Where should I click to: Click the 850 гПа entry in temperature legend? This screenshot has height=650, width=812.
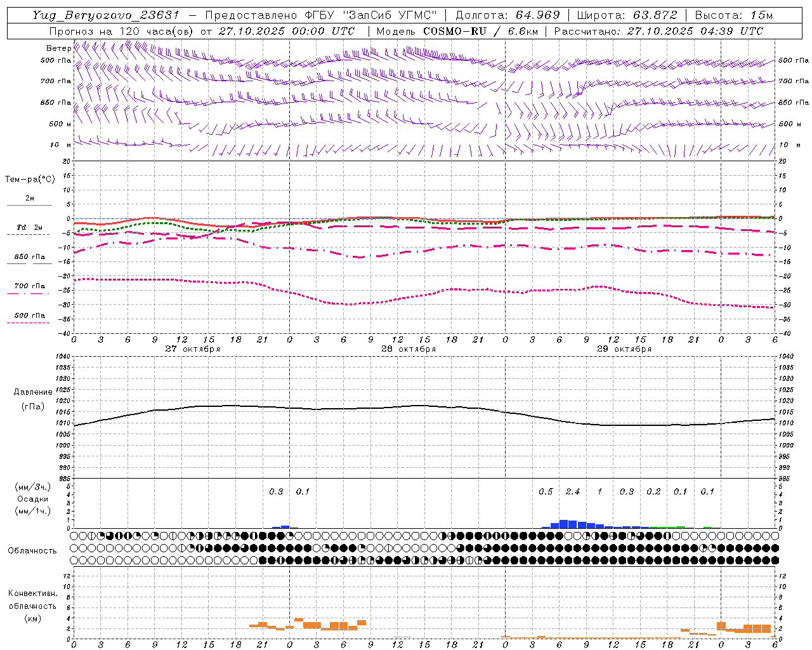[29, 257]
